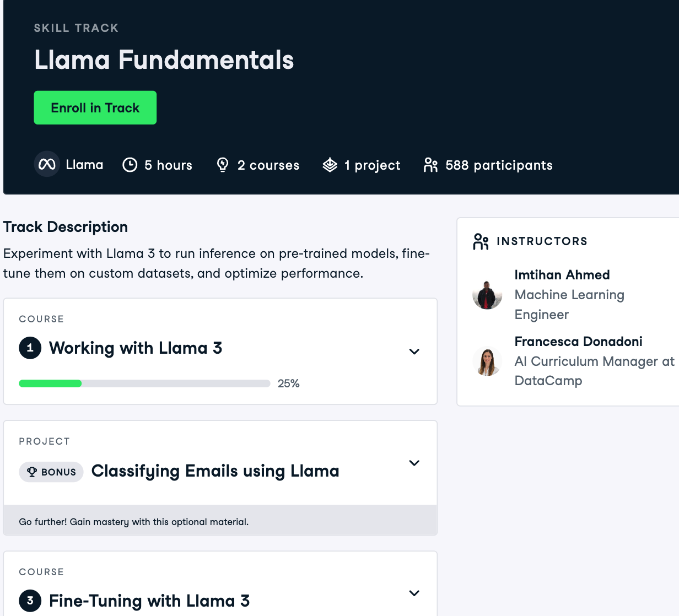Click the COURSE label above Working with Llama
The height and width of the screenshot is (616, 679).
(x=41, y=319)
